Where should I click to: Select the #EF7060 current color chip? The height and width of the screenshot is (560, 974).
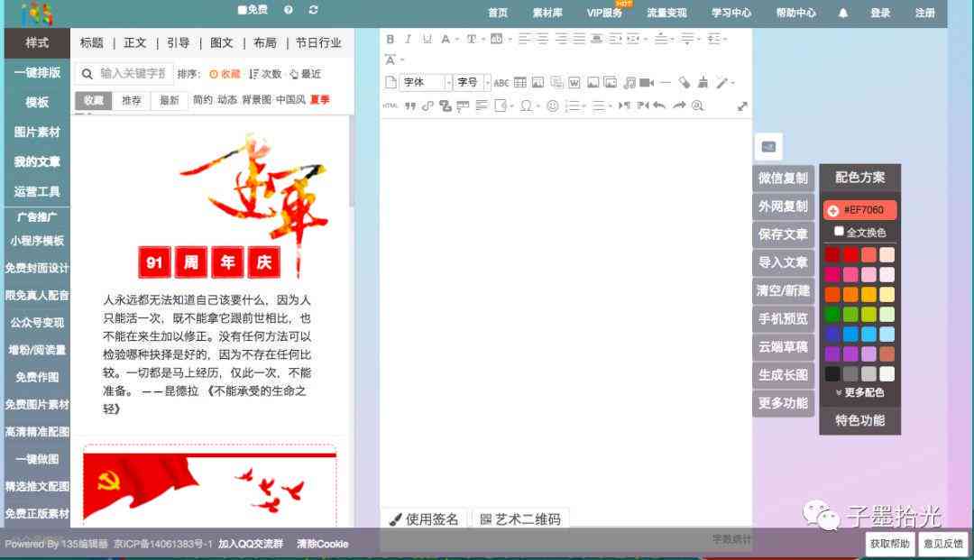coord(859,210)
